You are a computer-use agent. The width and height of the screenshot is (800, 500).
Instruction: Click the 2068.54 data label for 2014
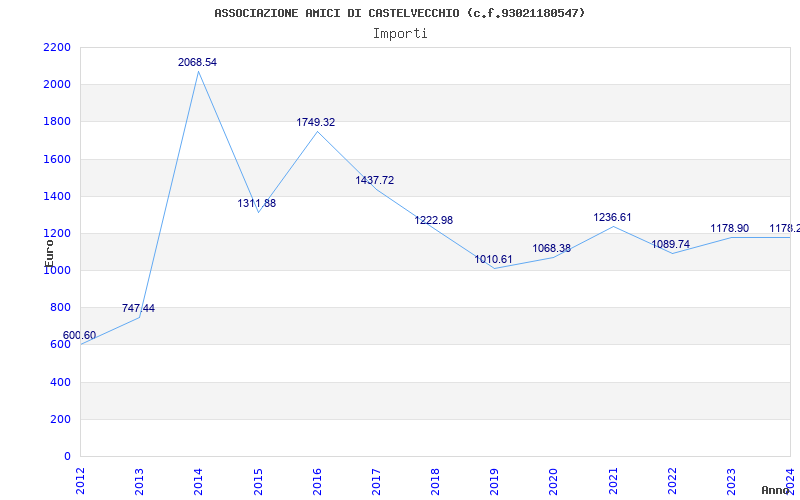(197, 62)
